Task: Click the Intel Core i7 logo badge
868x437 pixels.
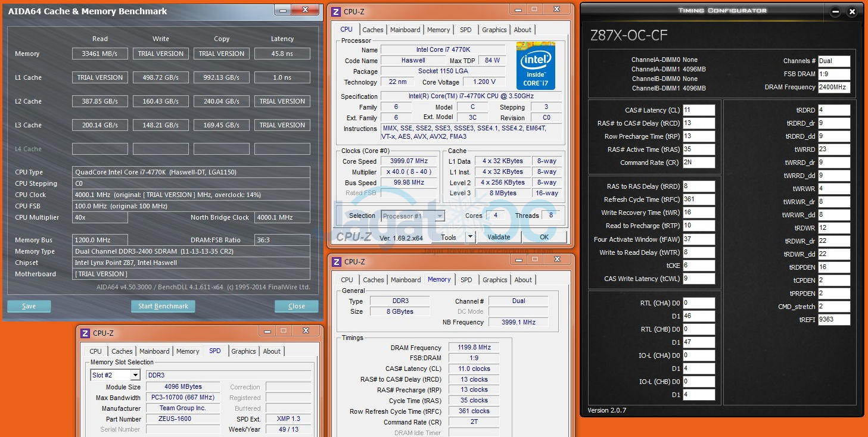Action: tap(536, 65)
